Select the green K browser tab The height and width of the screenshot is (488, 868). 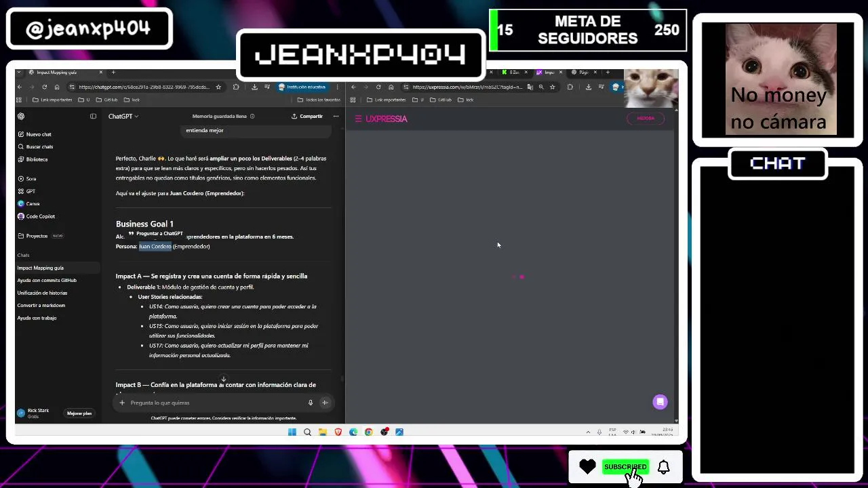[x=515, y=72]
